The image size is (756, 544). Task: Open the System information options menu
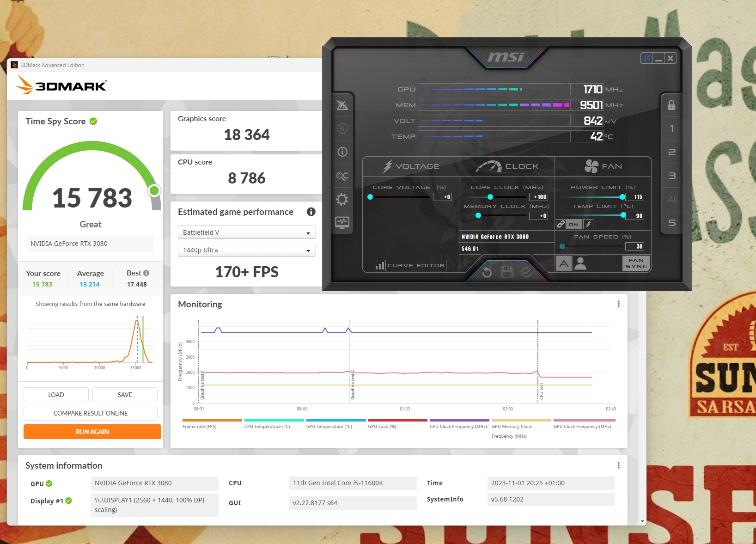[618, 465]
